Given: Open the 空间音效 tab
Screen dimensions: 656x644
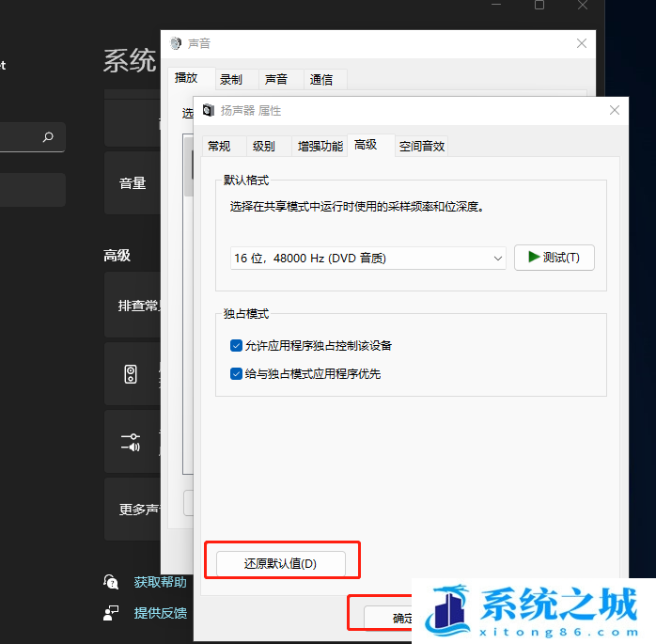Looking at the screenshot, I should [x=421, y=146].
